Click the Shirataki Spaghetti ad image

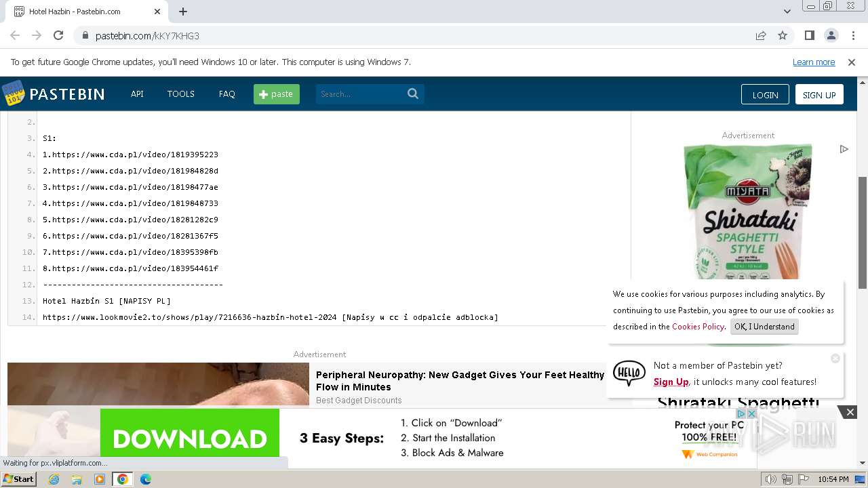pos(748,211)
